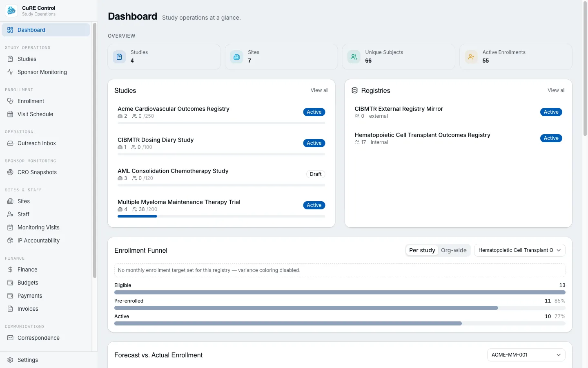Image resolution: width=588 pixels, height=368 pixels.
Task: Click the Payments card icon in sidebar
Action: point(10,296)
